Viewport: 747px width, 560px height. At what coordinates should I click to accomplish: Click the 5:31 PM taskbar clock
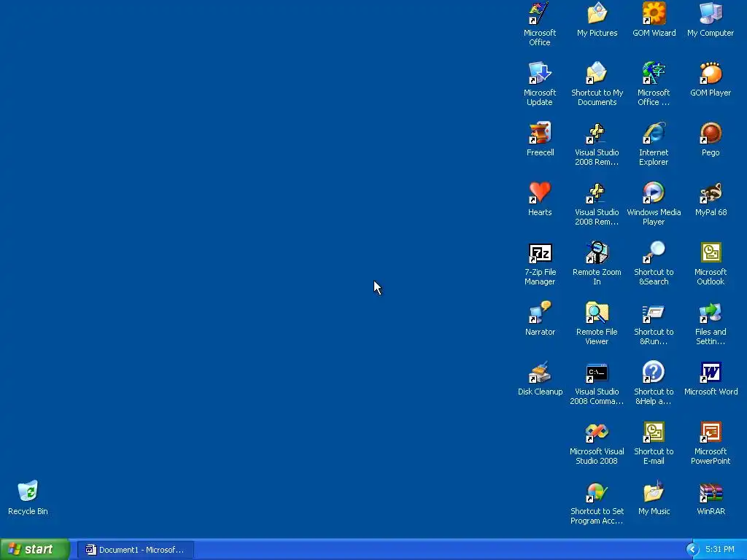coord(719,550)
